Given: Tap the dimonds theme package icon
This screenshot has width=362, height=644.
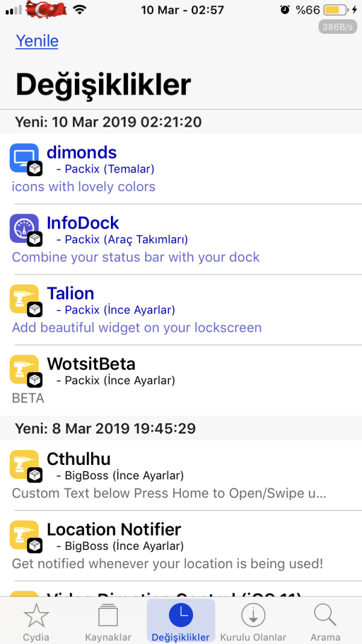Looking at the screenshot, I should (25, 158).
